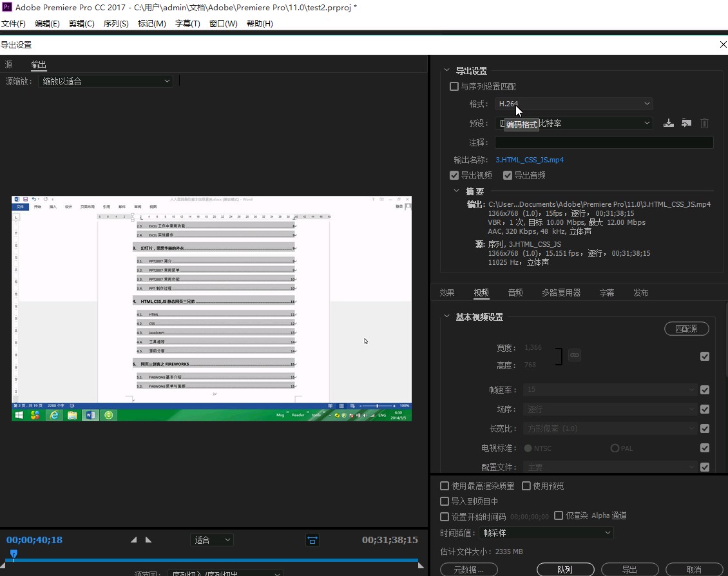Click the 导出 button
The image size is (728, 576).
tap(629, 570)
